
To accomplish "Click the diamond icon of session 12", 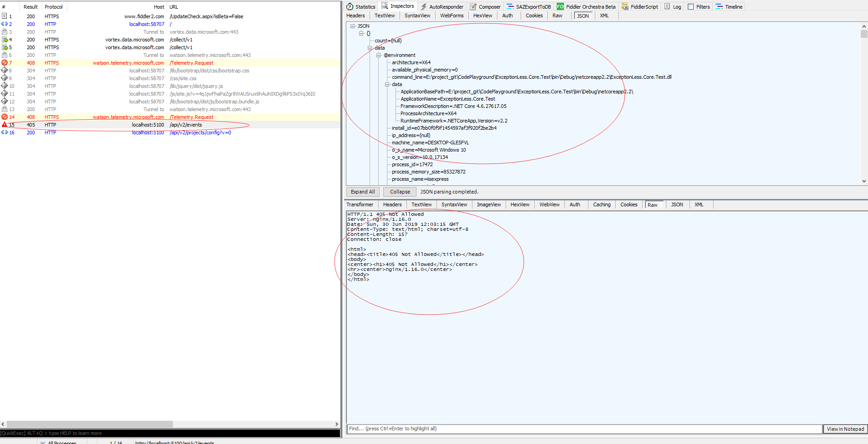I will (4, 101).
